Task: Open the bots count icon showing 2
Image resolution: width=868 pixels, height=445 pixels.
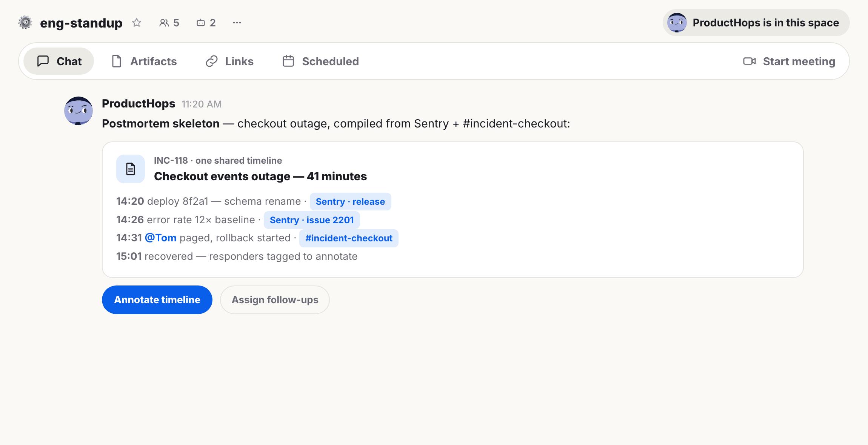Action: click(x=206, y=23)
